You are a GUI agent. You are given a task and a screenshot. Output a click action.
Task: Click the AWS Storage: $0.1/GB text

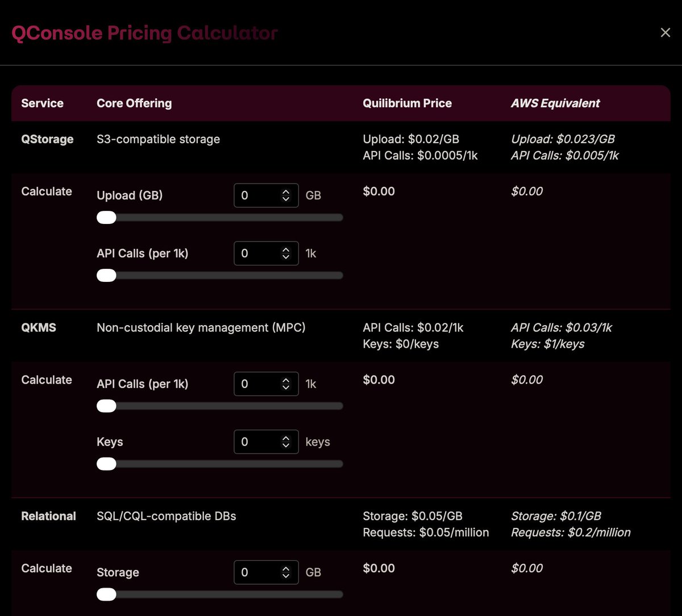point(556,516)
